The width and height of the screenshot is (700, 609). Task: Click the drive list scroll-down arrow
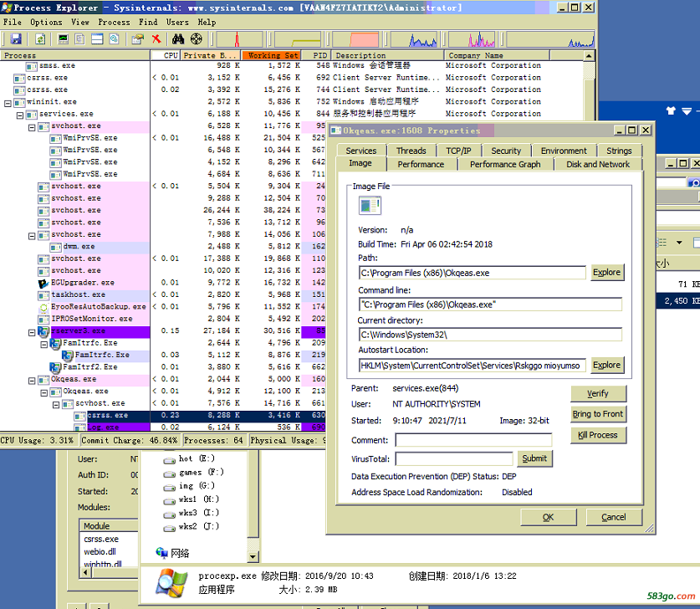point(253,556)
